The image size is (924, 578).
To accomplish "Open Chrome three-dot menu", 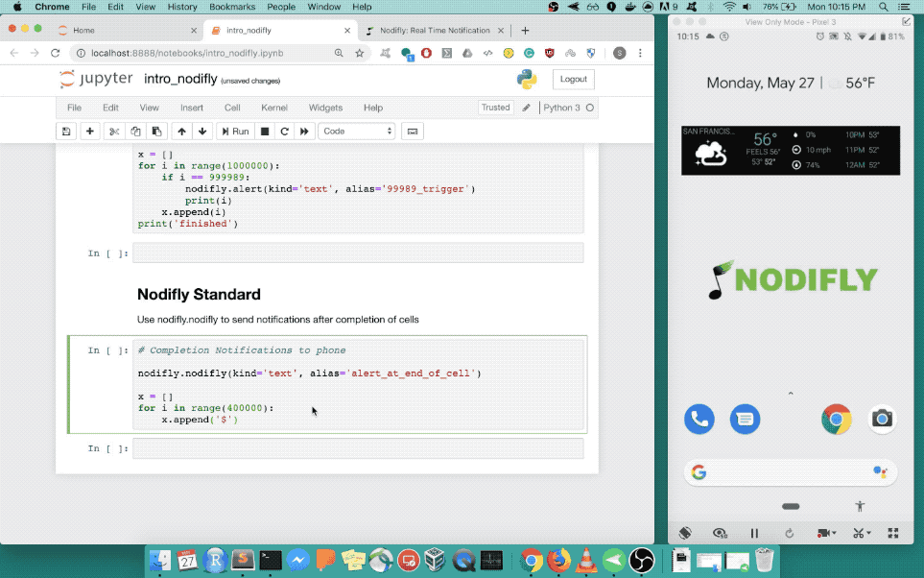I will [640, 53].
